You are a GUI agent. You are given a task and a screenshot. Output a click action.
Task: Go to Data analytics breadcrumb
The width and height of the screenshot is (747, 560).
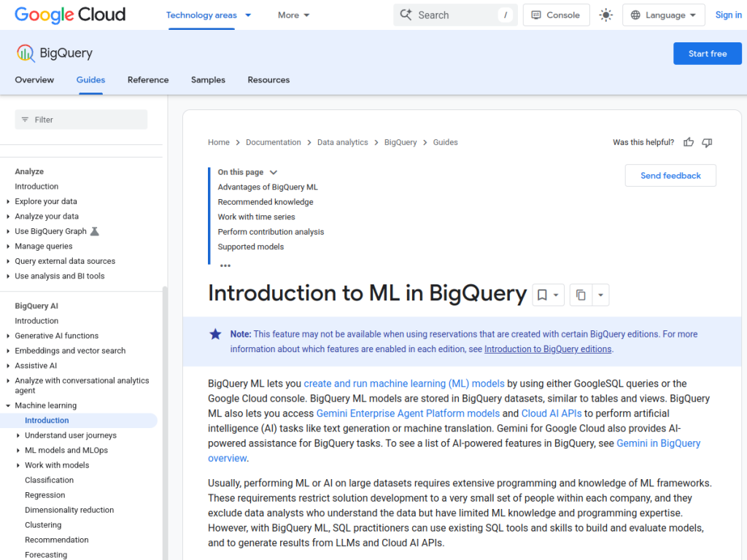pyautogui.click(x=343, y=142)
